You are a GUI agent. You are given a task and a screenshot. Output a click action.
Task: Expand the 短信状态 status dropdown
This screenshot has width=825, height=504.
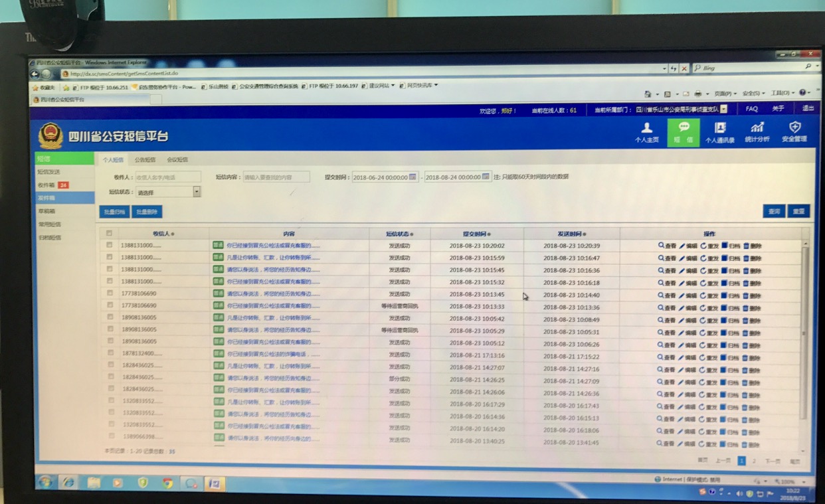(x=197, y=192)
